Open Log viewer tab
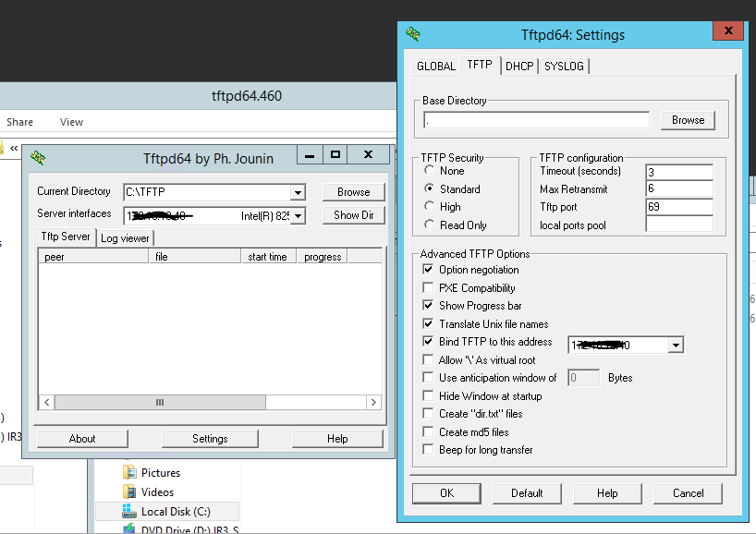 pyautogui.click(x=125, y=238)
